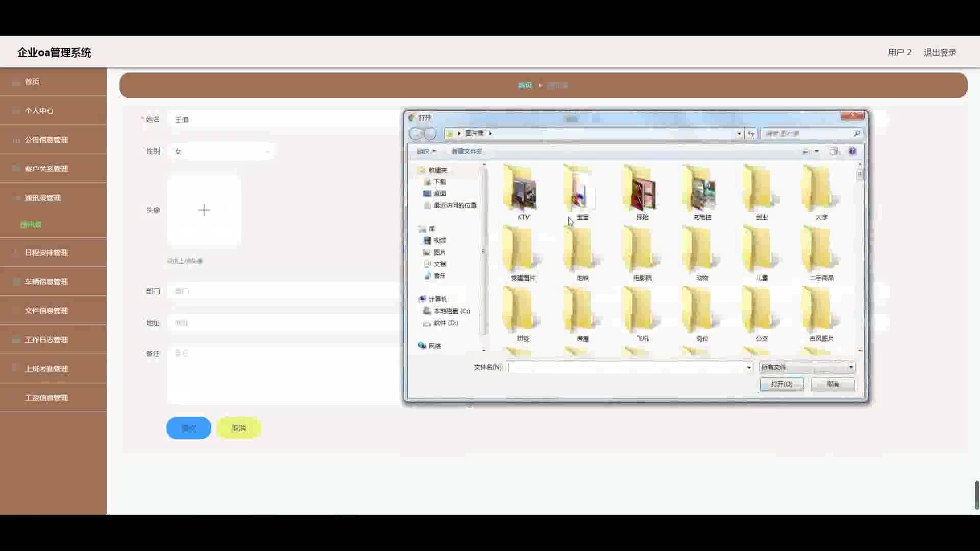
Task: Open the 房屋 folder
Action: [582, 314]
